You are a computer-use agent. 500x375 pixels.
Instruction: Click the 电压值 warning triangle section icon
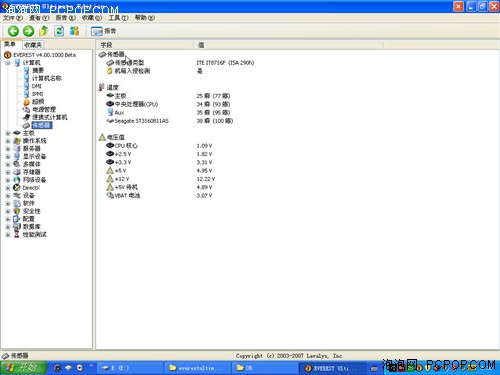point(102,137)
